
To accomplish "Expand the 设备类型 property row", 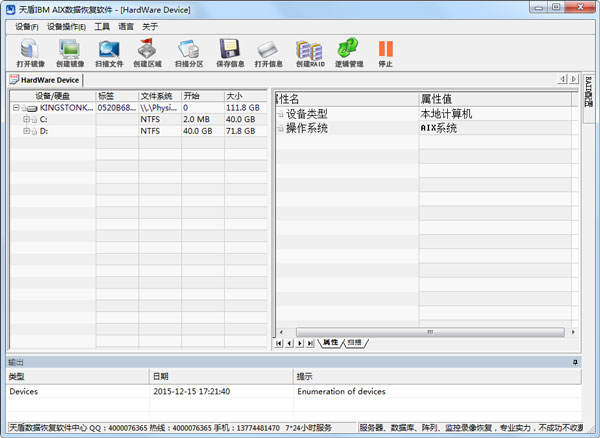I will 280,114.
